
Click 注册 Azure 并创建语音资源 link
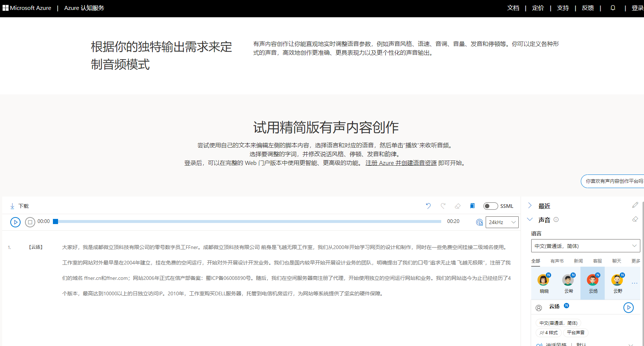click(401, 163)
